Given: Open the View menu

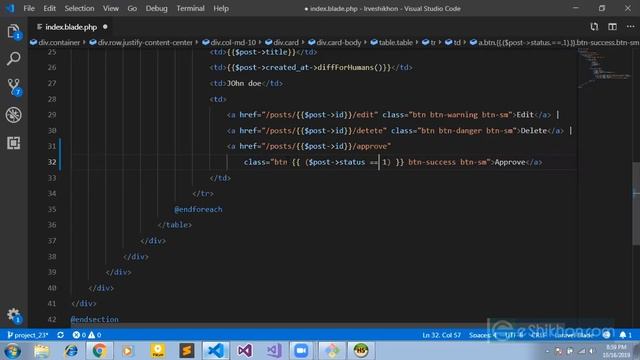Looking at the screenshot, I should click(111, 8).
